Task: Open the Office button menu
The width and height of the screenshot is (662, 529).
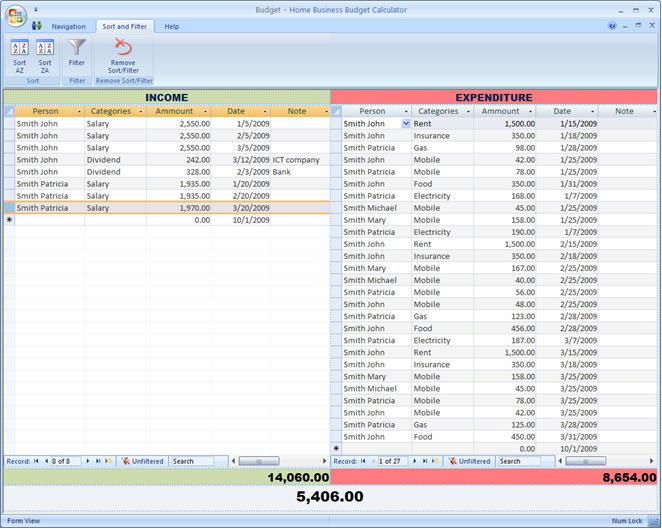Action: click(16, 16)
